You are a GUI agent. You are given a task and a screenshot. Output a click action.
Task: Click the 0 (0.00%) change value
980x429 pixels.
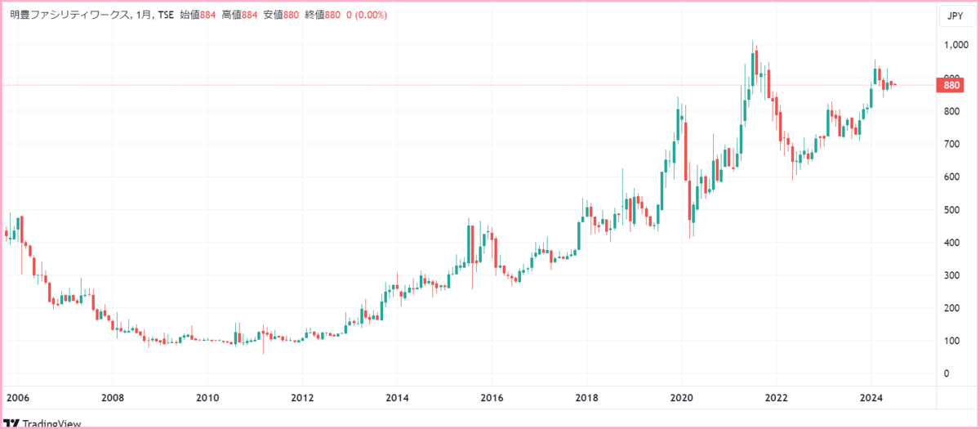click(367, 16)
